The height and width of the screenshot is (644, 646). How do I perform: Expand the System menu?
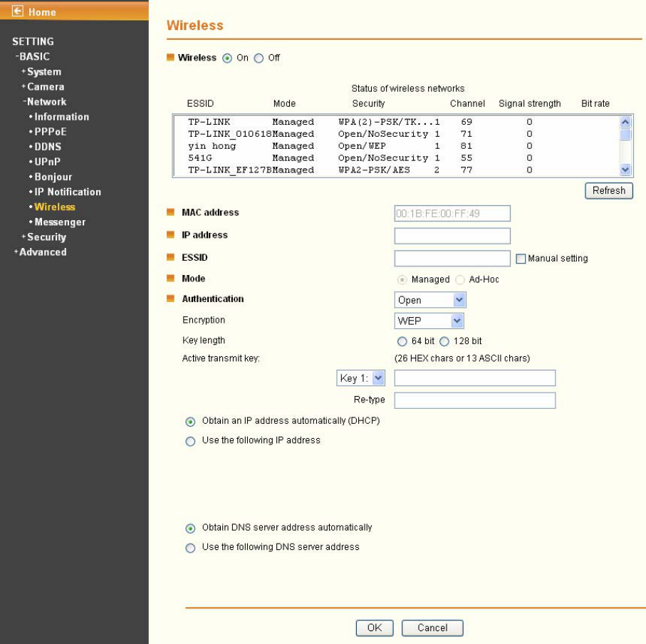[41, 72]
